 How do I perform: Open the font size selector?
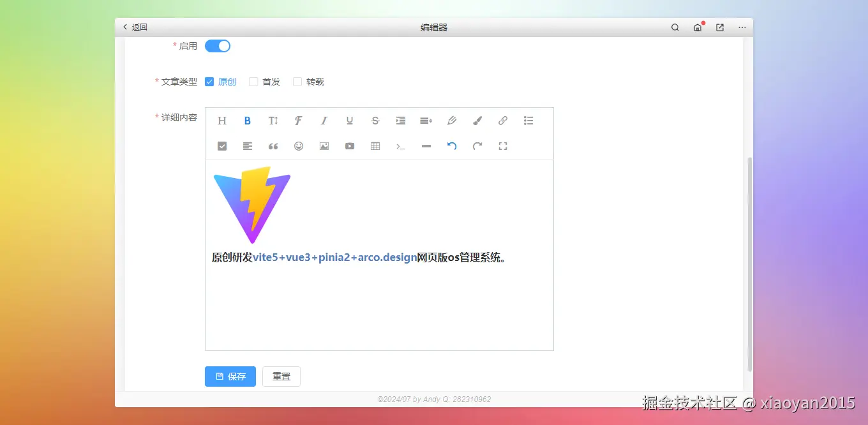273,120
